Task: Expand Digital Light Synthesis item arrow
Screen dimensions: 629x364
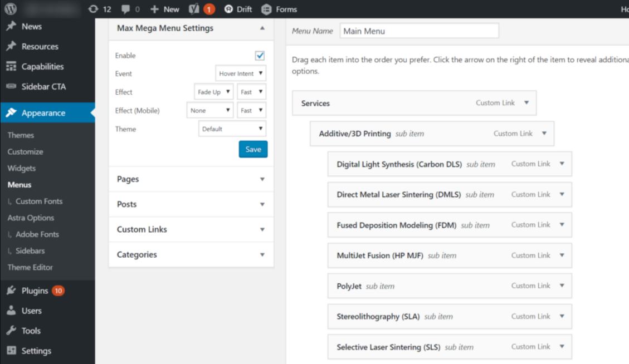Action: point(562,164)
